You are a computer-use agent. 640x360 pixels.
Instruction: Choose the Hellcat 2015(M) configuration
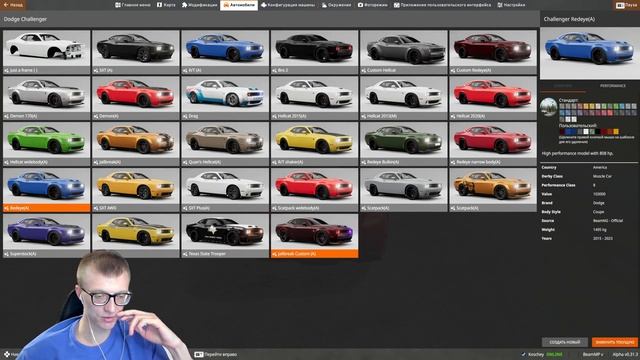(404, 98)
